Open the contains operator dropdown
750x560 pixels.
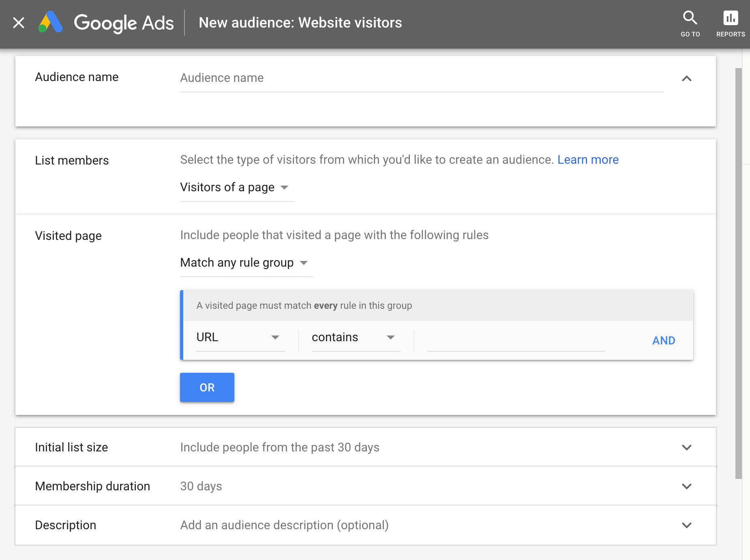[356, 338]
